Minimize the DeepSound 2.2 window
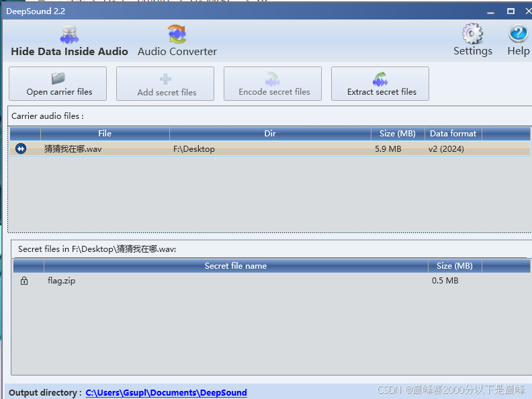 tap(490, 11)
